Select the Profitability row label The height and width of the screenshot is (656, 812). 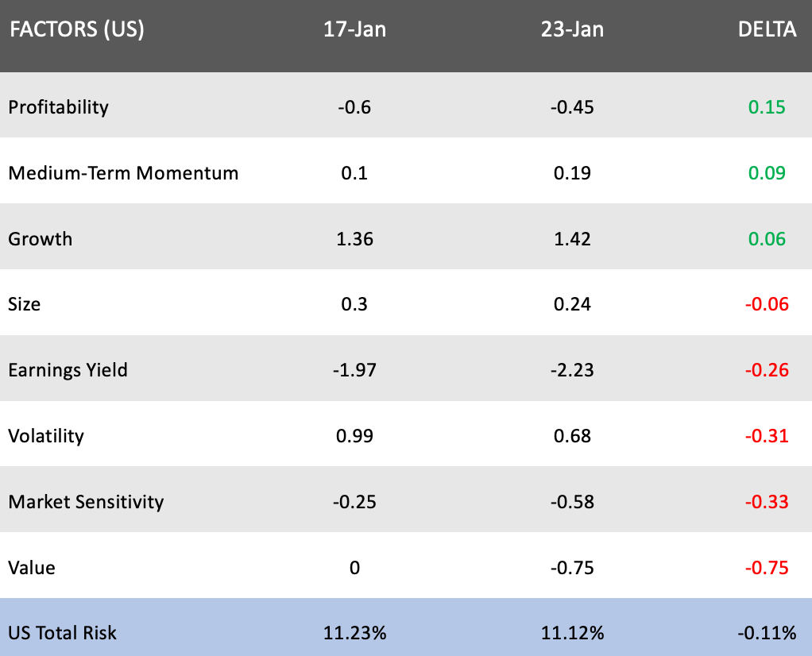point(58,107)
